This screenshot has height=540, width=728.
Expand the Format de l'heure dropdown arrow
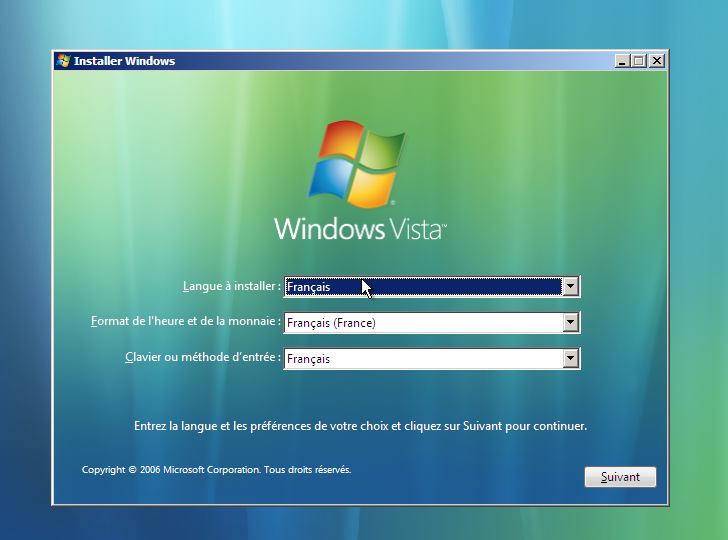click(x=571, y=322)
